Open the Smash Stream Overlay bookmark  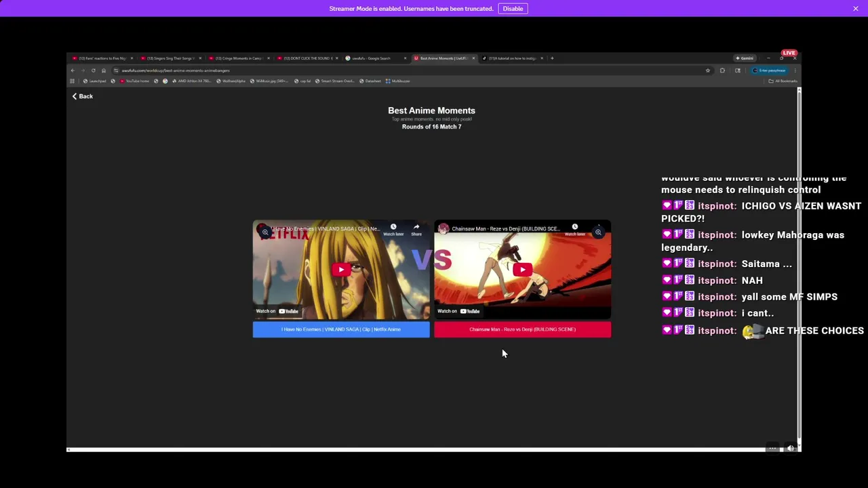335,81
